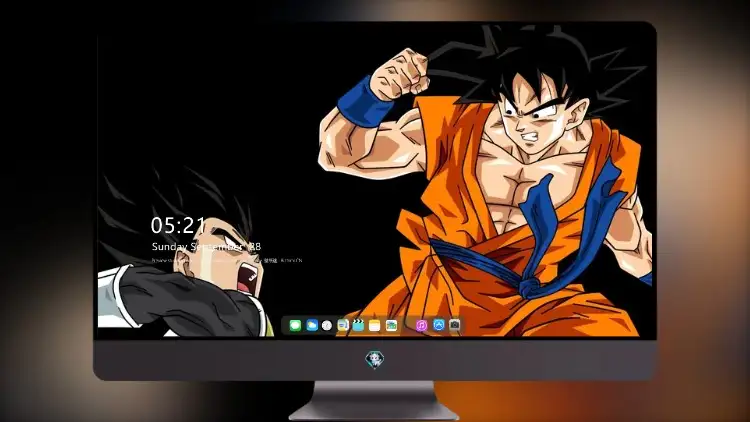Launch the Weather app from the dock
The width and height of the screenshot is (750, 422).
point(312,325)
